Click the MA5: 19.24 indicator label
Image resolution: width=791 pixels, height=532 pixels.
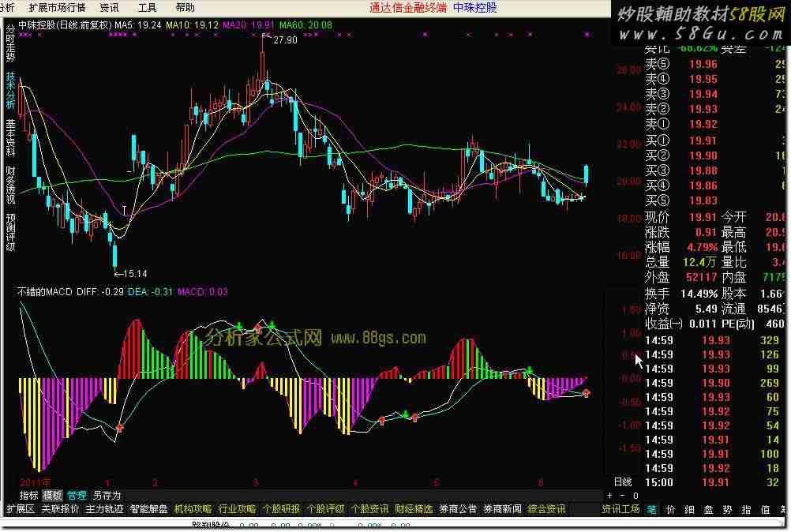tap(137, 24)
